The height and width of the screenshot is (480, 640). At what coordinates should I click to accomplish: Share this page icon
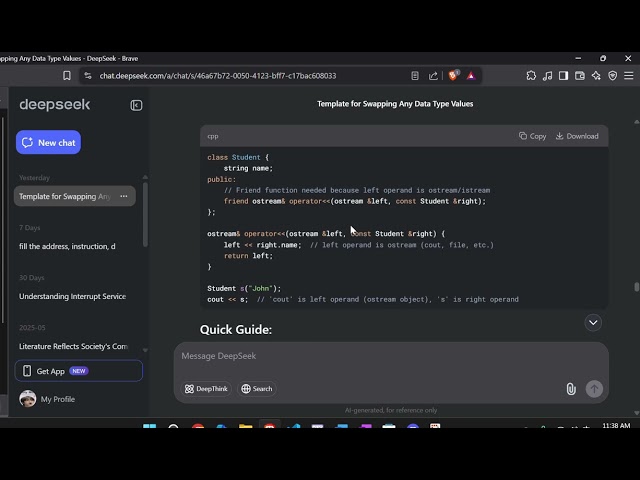(433, 76)
